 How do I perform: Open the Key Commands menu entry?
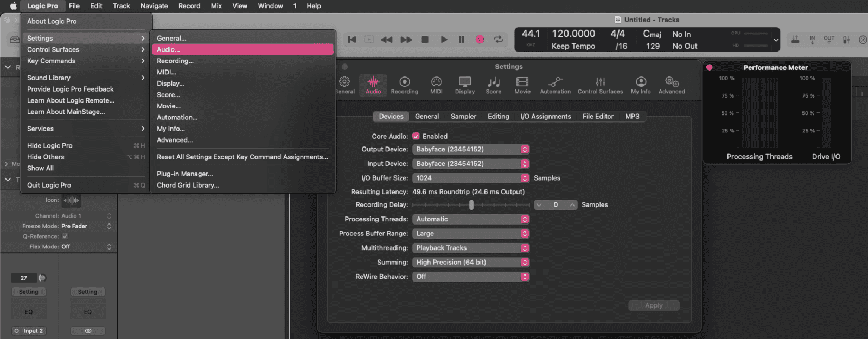(x=86, y=61)
